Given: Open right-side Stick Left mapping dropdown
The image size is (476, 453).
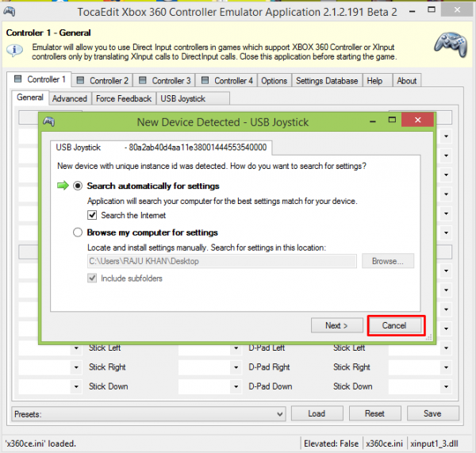Looking at the screenshot, I should click(x=446, y=348).
